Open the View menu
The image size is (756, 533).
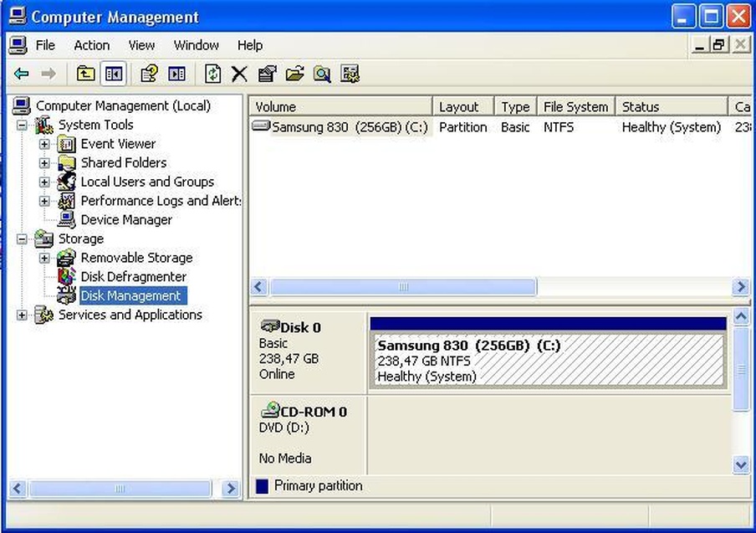pyautogui.click(x=141, y=45)
